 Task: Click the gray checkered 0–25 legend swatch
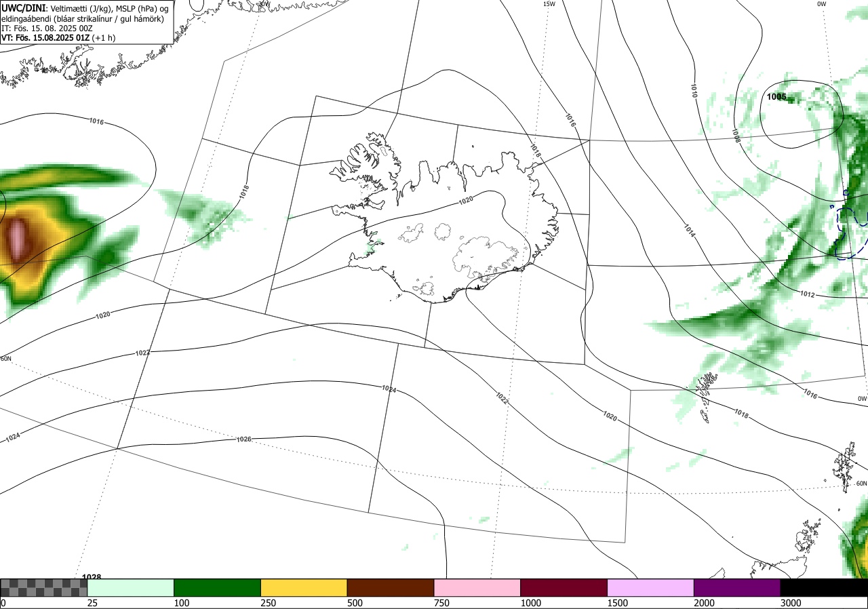tap(44, 587)
